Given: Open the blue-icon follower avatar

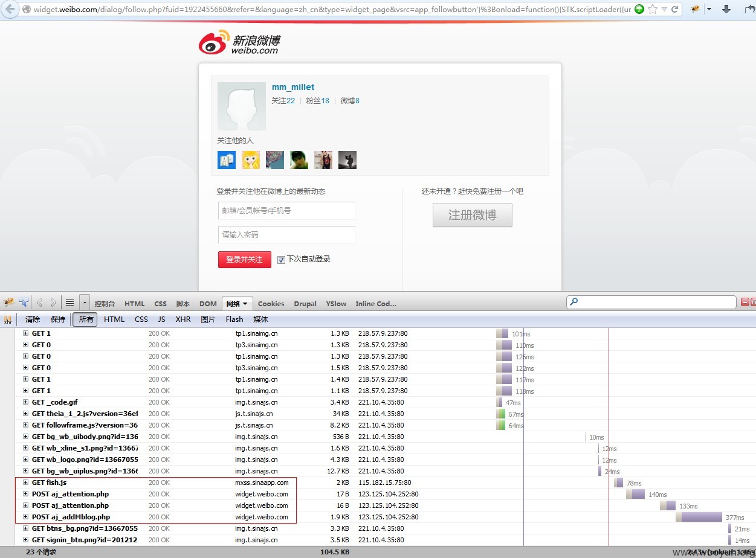Looking at the screenshot, I should point(227,160).
